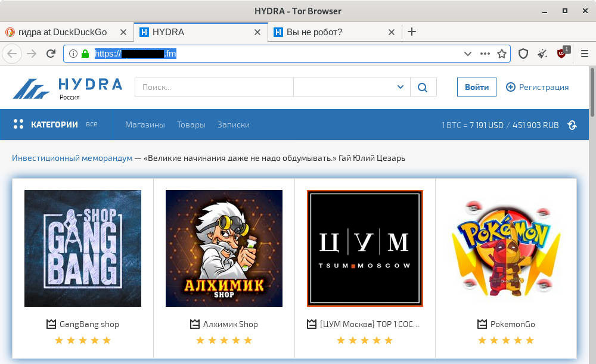
Task: Focus the 'Поиск...' search field
Action: pos(214,87)
